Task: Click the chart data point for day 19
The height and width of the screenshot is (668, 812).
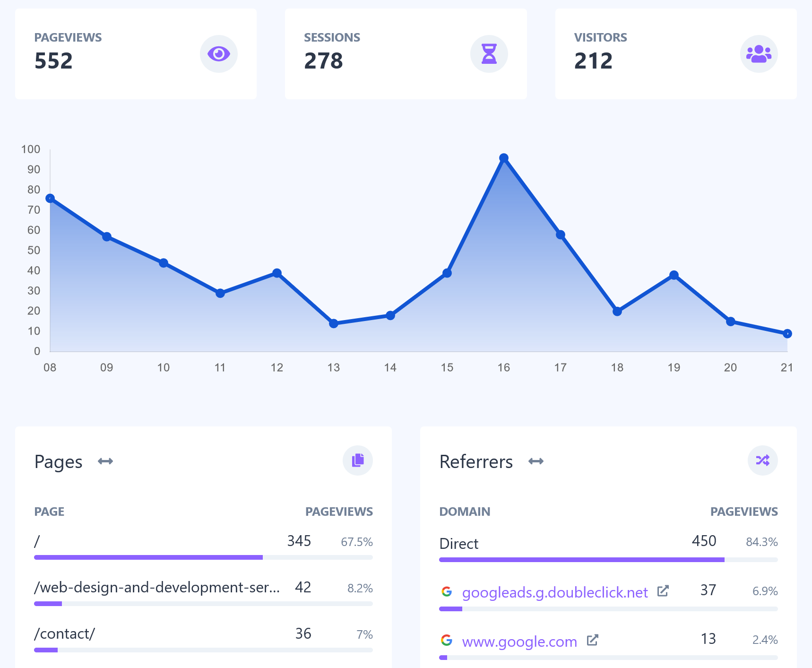Action: point(674,275)
